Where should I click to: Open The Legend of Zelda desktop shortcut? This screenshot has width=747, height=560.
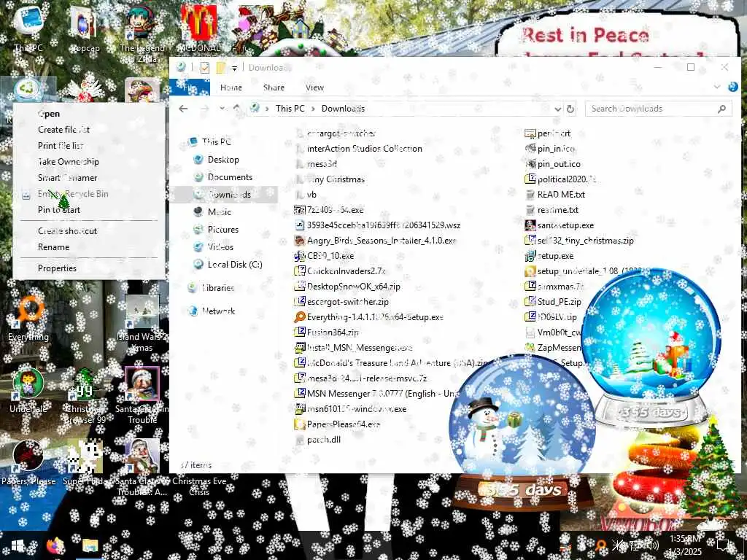[x=141, y=34]
